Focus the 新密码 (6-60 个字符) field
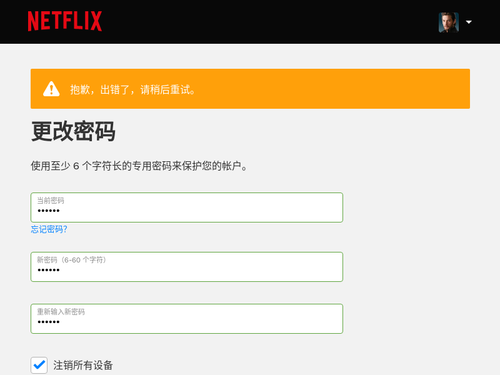The image size is (500, 375). [x=187, y=267]
